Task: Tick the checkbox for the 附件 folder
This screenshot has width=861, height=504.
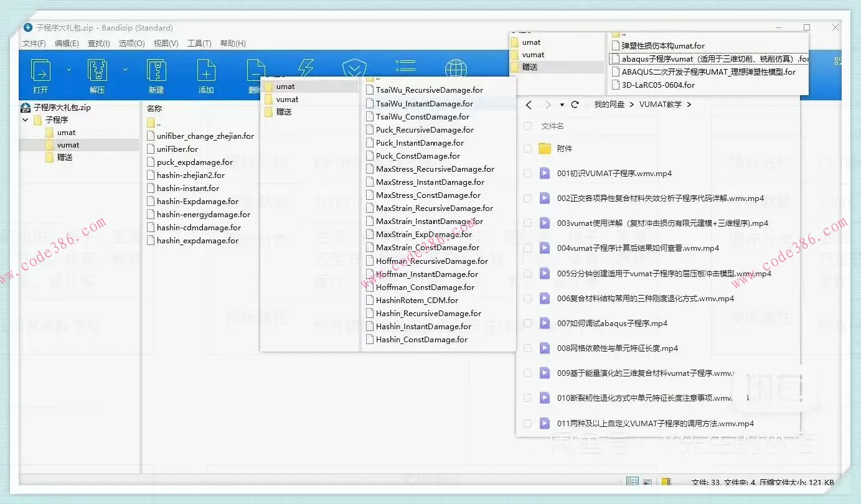Action: (528, 149)
